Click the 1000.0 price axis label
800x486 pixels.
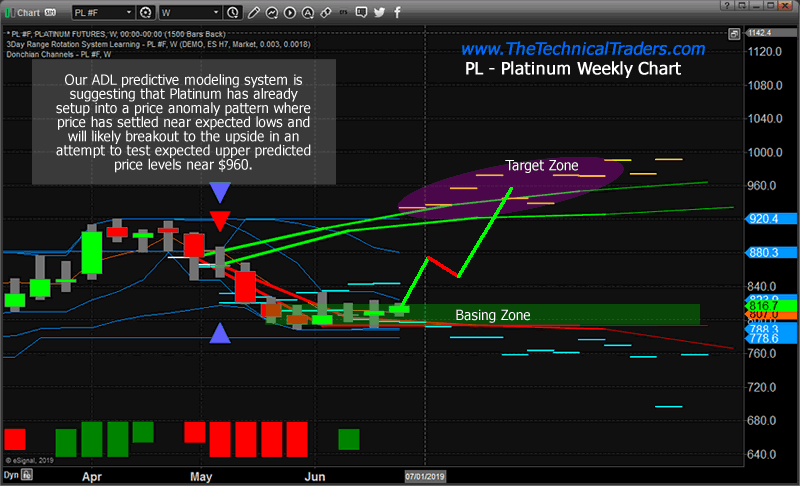pyautogui.click(x=765, y=152)
